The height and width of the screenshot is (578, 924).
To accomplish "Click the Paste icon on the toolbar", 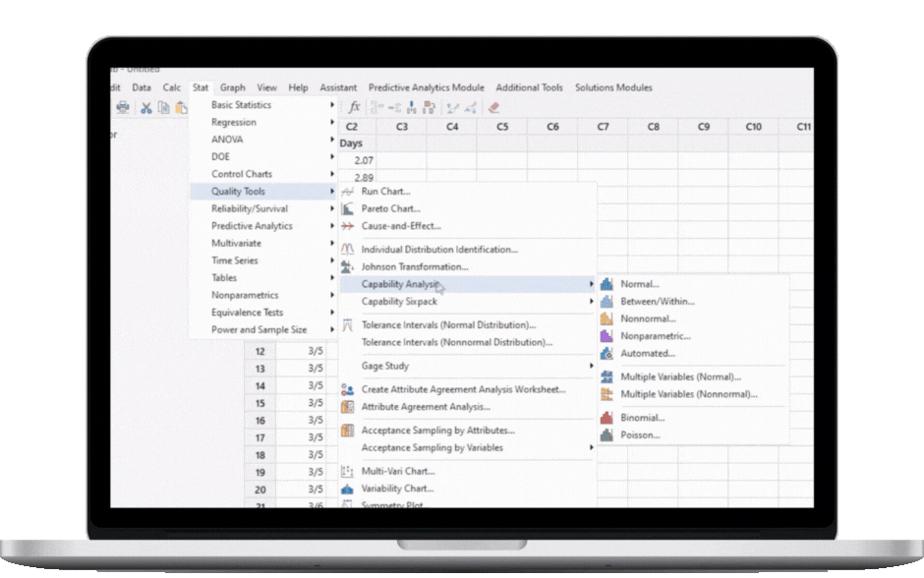I will (x=181, y=107).
